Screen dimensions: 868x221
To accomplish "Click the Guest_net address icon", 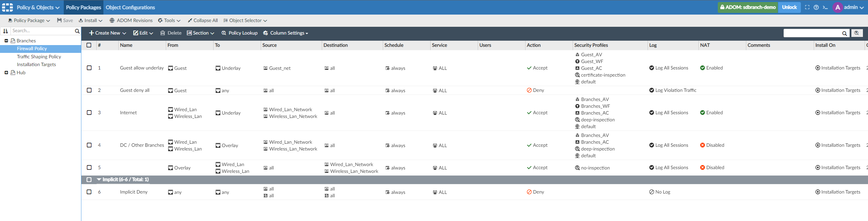I will [x=265, y=68].
